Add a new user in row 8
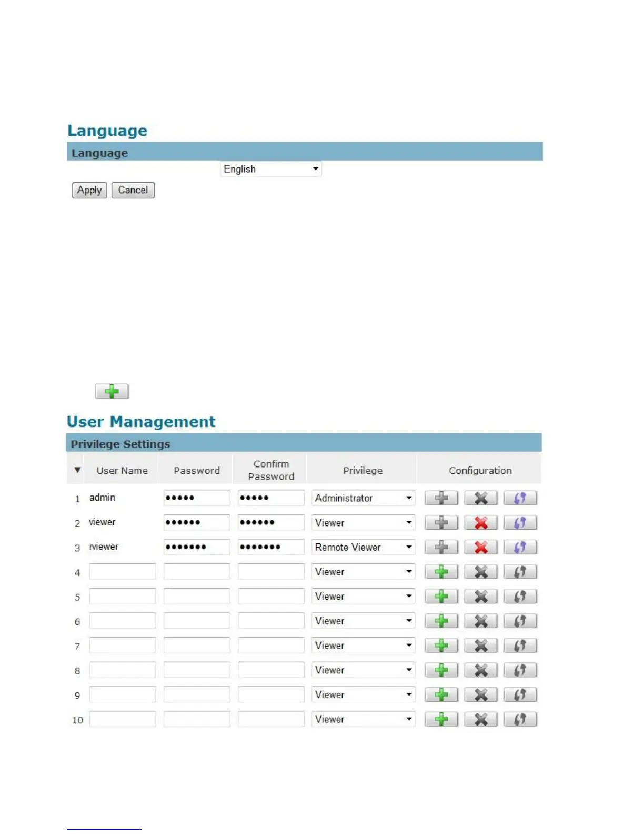 point(441,670)
